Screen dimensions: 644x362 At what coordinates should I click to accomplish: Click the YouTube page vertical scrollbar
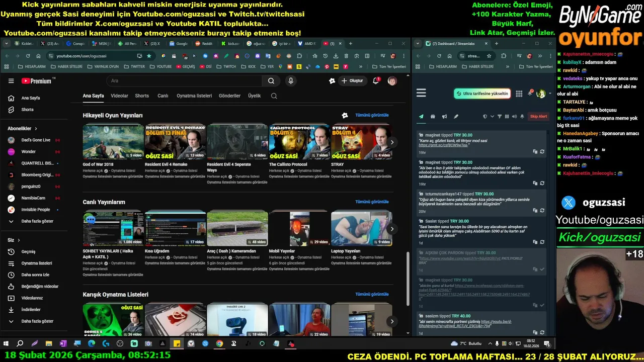408,278
